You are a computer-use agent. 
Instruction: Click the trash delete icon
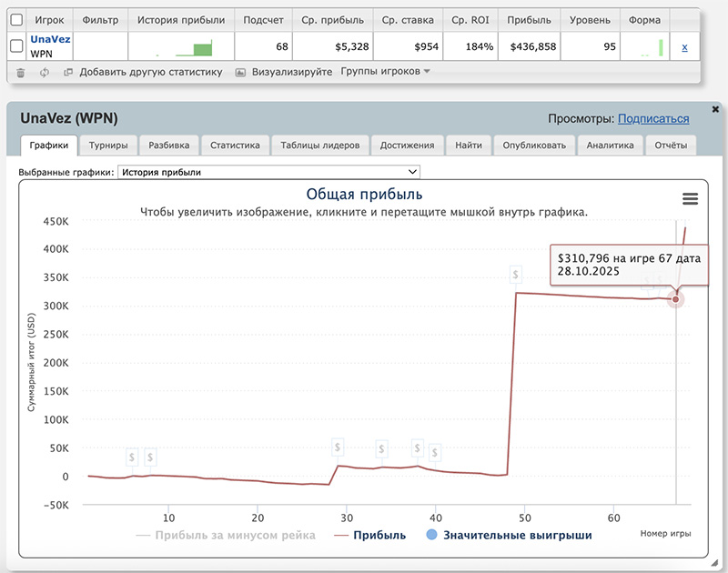point(21,72)
